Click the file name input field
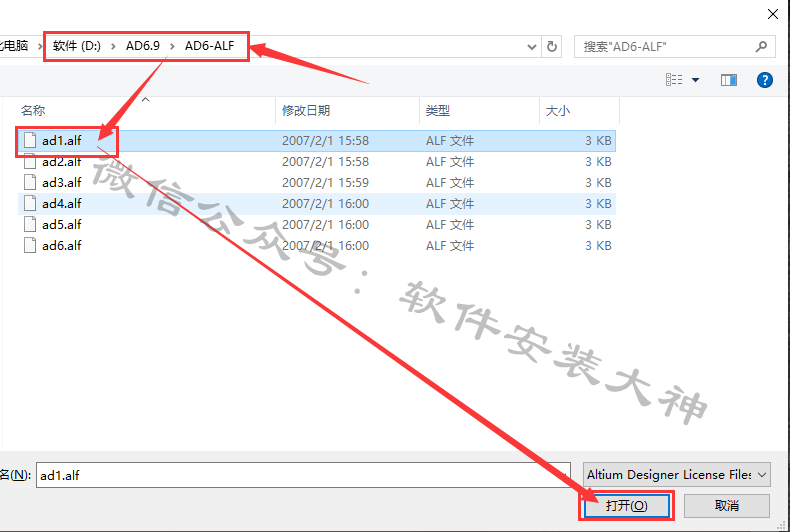Viewport: 790px width, 532px height. tap(303, 475)
